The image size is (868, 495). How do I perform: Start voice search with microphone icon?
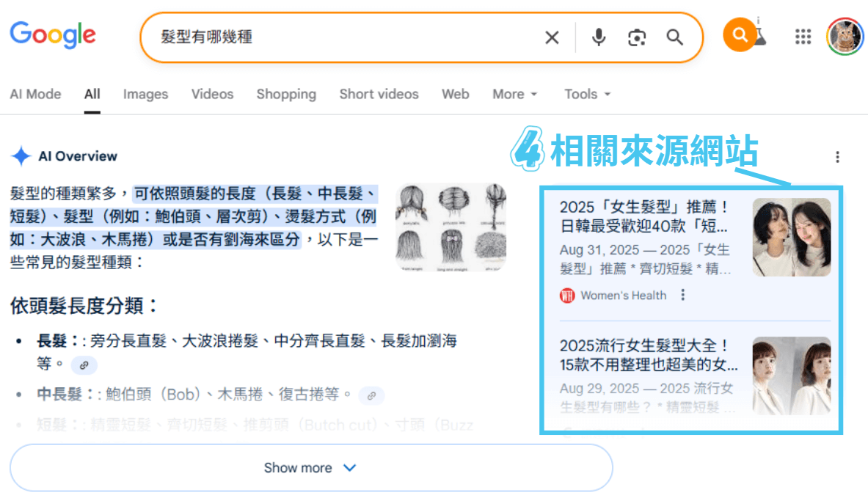click(x=599, y=37)
